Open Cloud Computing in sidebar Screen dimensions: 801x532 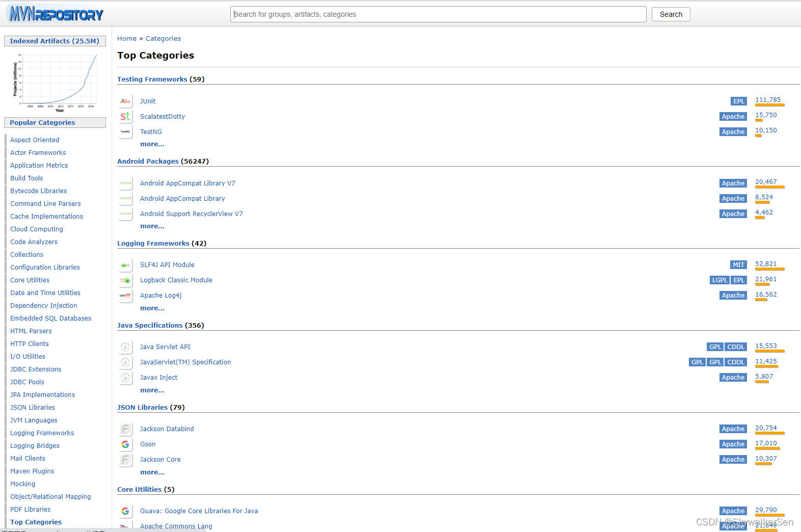click(x=37, y=229)
